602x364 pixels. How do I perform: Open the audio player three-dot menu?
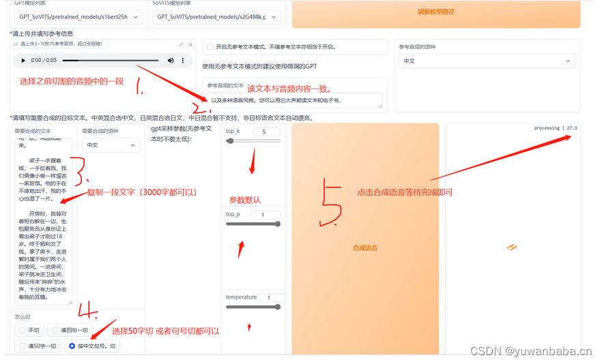coord(183,61)
